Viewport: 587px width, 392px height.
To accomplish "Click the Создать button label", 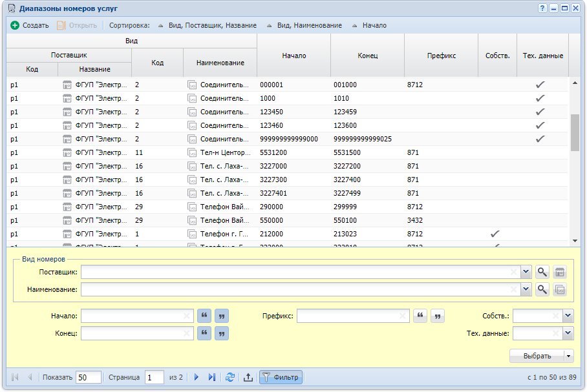I will point(36,25).
